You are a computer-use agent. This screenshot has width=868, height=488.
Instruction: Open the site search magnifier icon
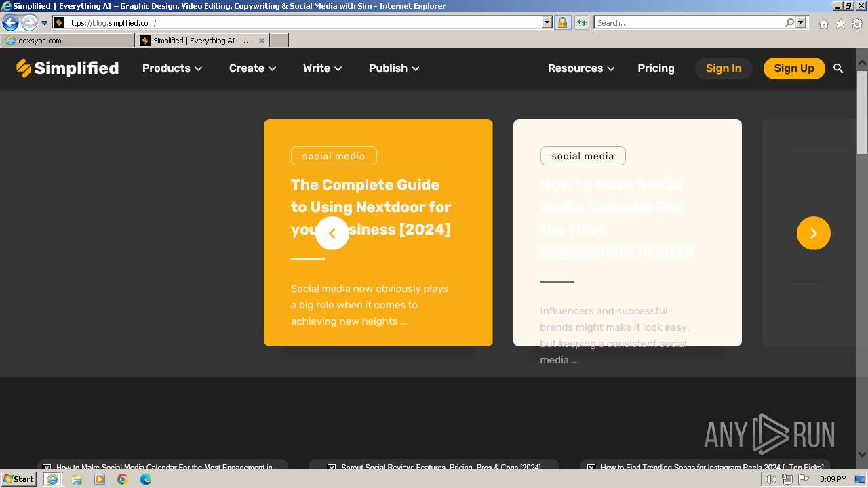pyautogui.click(x=838, y=68)
